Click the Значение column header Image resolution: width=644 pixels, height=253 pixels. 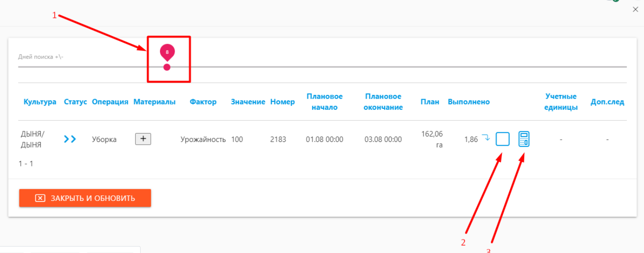248,102
